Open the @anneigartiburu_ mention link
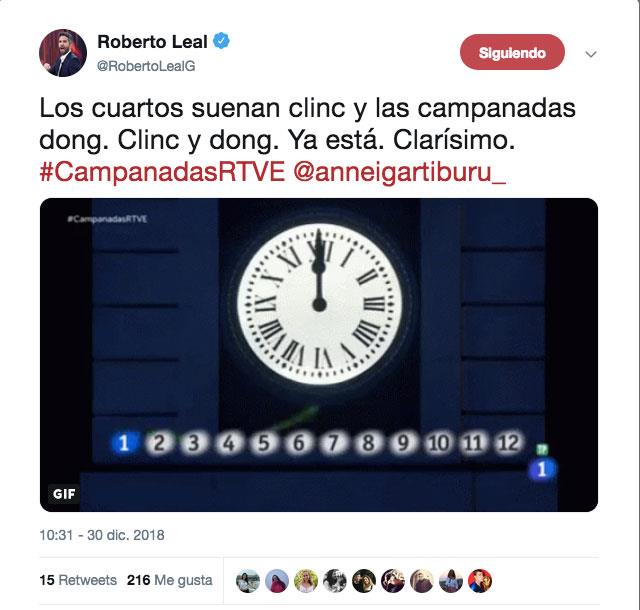The width and height of the screenshot is (640, 610). pyautogui.click(x=400, y=172)
